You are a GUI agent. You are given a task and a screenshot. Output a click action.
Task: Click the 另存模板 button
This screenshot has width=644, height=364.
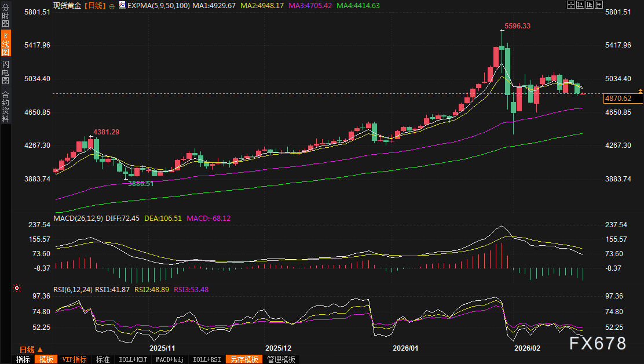tap(243, 359)
